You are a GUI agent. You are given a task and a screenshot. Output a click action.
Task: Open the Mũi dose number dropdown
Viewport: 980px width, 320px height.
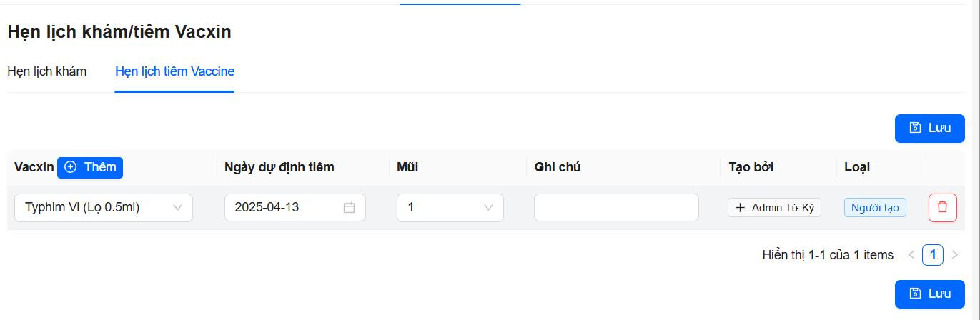450,208
